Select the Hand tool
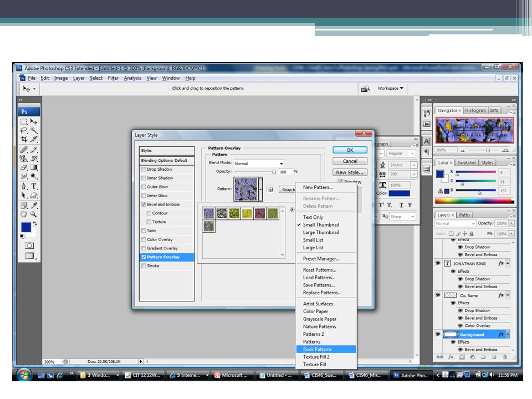Viewport: 532px width, 399px height. click(x=24, y=214)
